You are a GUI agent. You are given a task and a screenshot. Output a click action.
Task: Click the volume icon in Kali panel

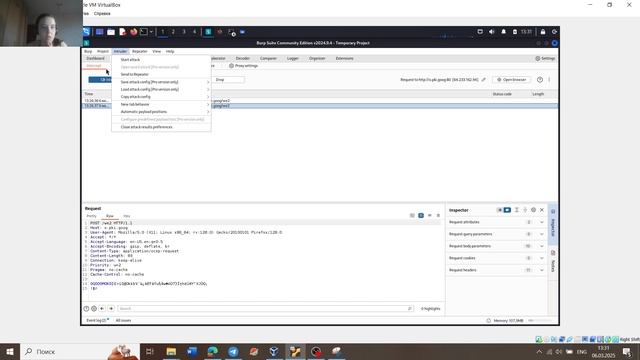(x=491, y=31)
